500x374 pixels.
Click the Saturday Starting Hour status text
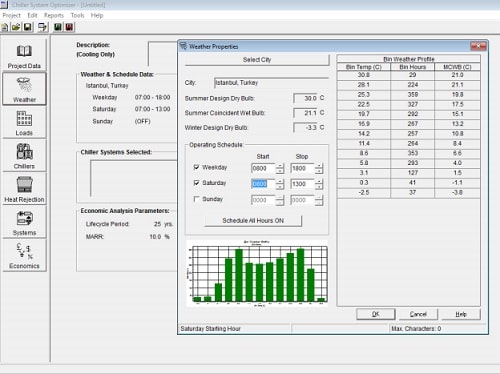point(210,329)
